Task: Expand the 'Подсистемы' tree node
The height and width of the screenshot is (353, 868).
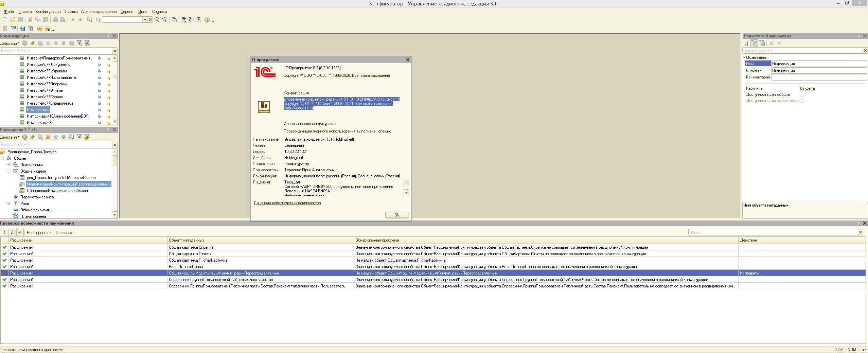Action: [9, 165]
